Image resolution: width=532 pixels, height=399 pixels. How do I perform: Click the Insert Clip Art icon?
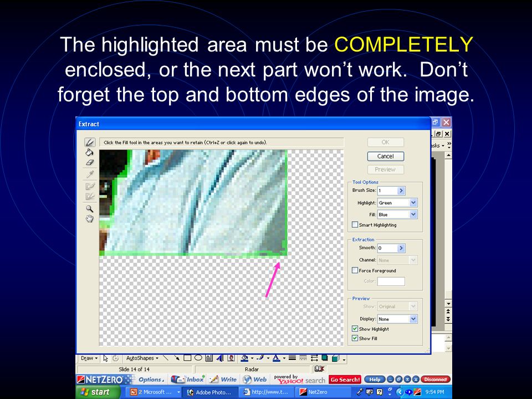[232, 358]
